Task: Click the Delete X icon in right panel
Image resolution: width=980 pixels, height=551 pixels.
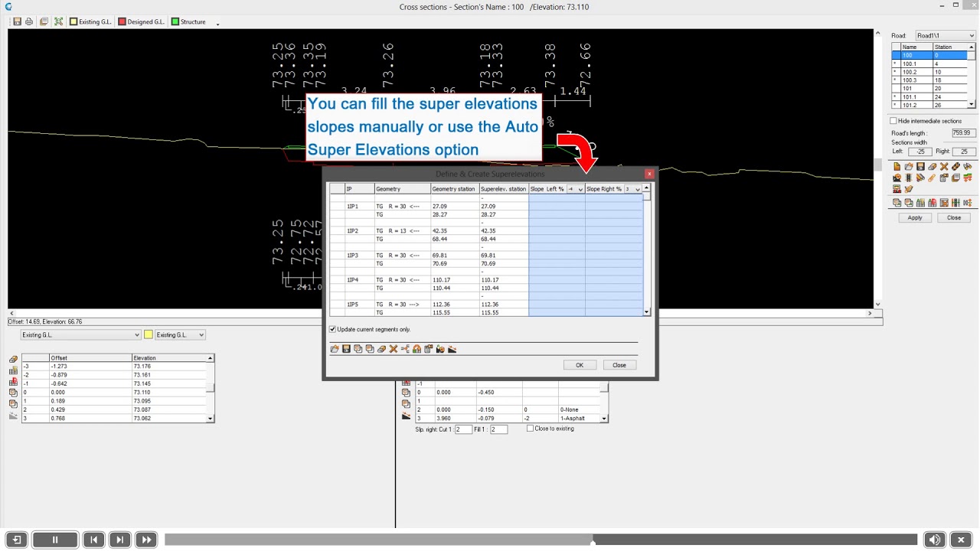Action: click(x=944, y=166)
